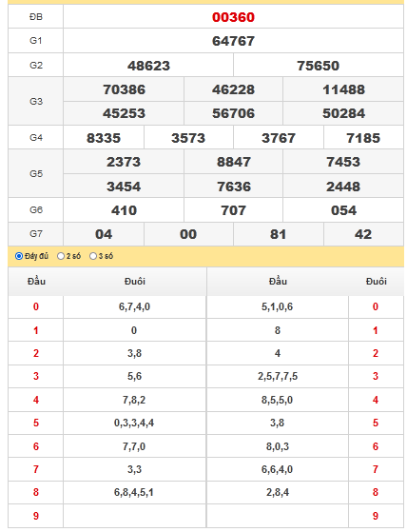Click head values 8,0,3

click(278, 446)
